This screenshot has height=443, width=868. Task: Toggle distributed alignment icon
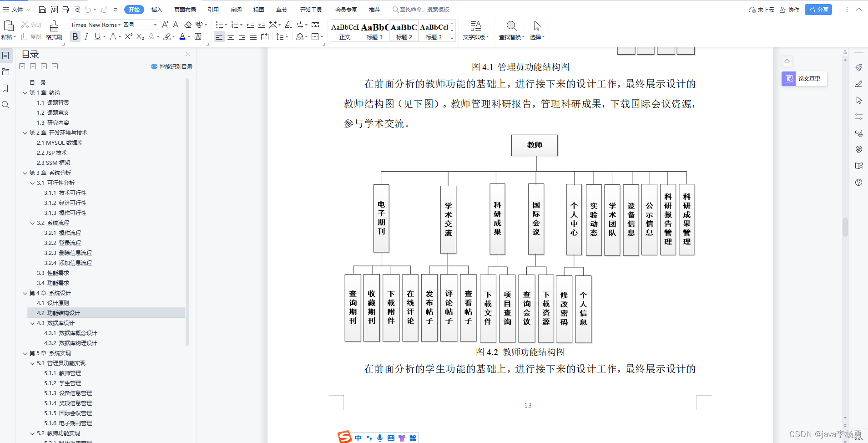265,36
